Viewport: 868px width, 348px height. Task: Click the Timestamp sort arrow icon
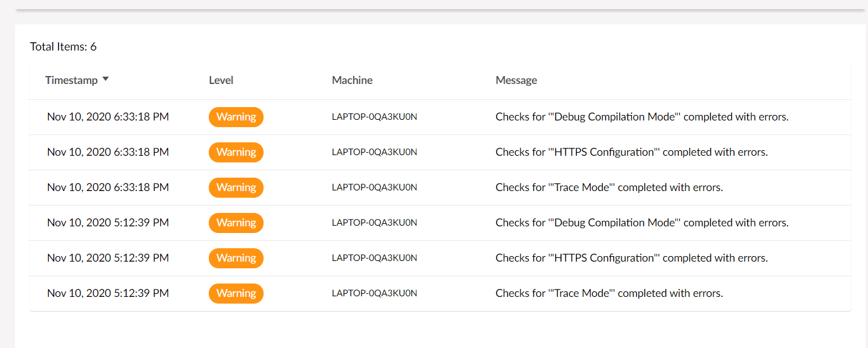coord(105,79)
